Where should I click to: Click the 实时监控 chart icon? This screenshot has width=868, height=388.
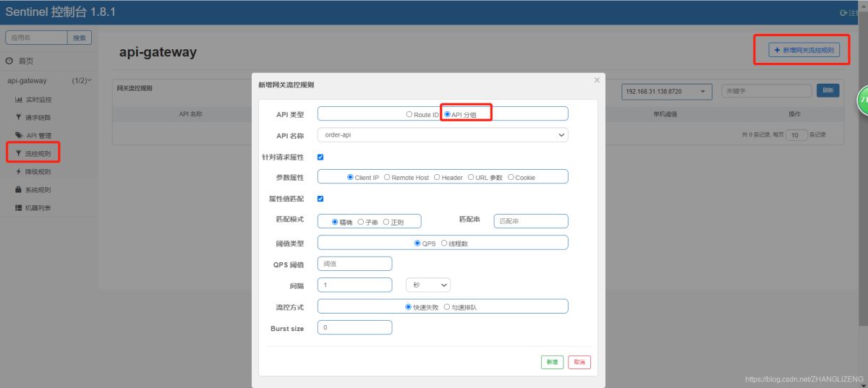point(19,100)
